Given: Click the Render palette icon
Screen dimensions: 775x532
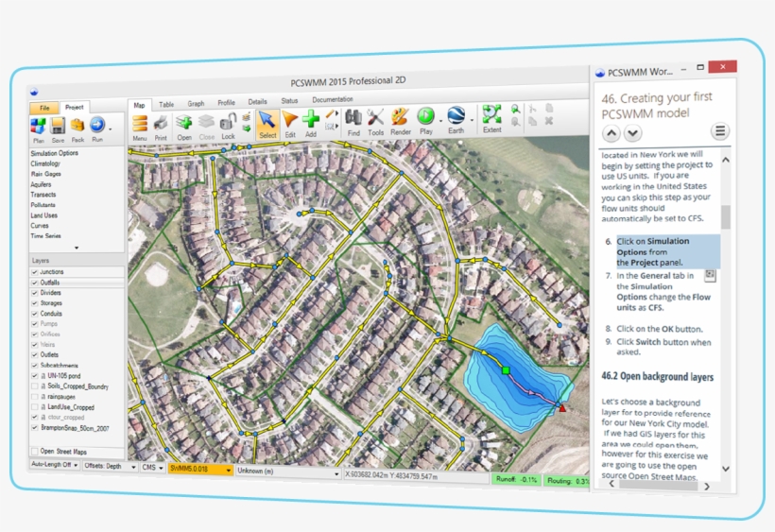Looking at the screenshot, I should (400, 116).
